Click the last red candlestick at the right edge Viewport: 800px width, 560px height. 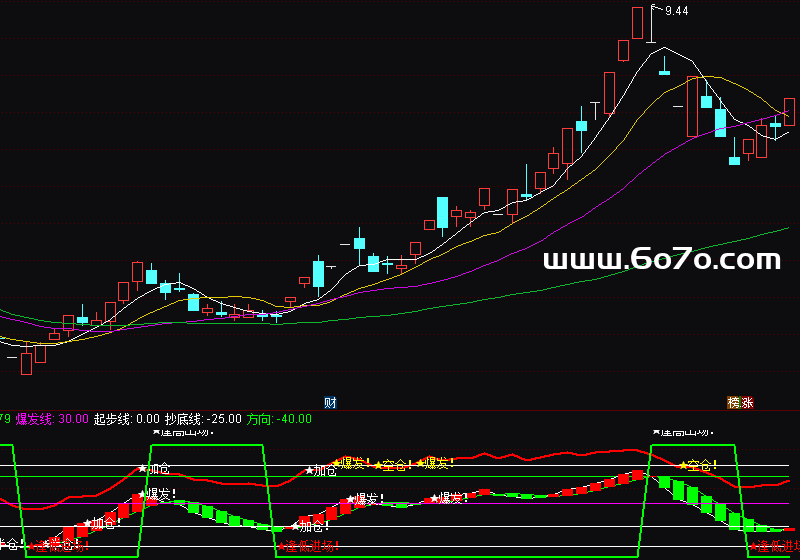[x=789, y=110]
